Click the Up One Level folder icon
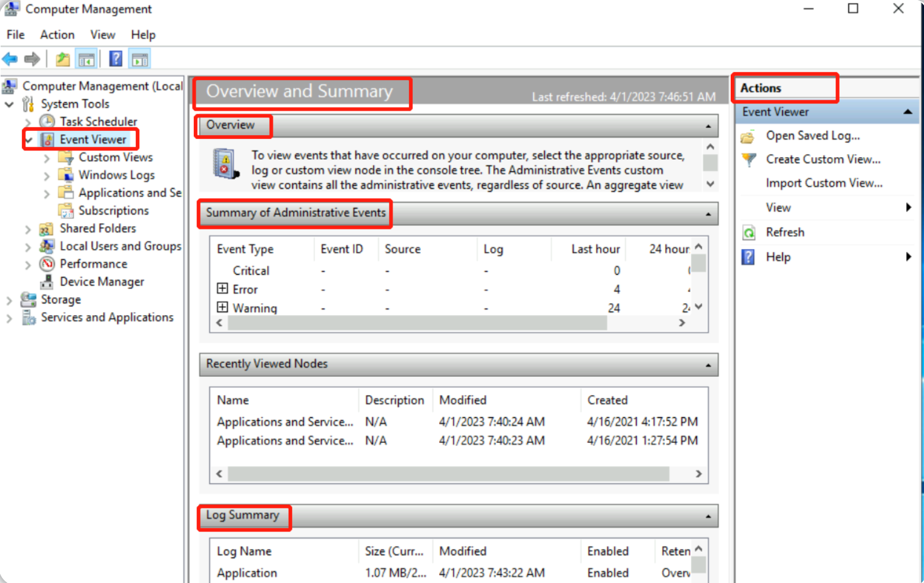 point(62,59)
